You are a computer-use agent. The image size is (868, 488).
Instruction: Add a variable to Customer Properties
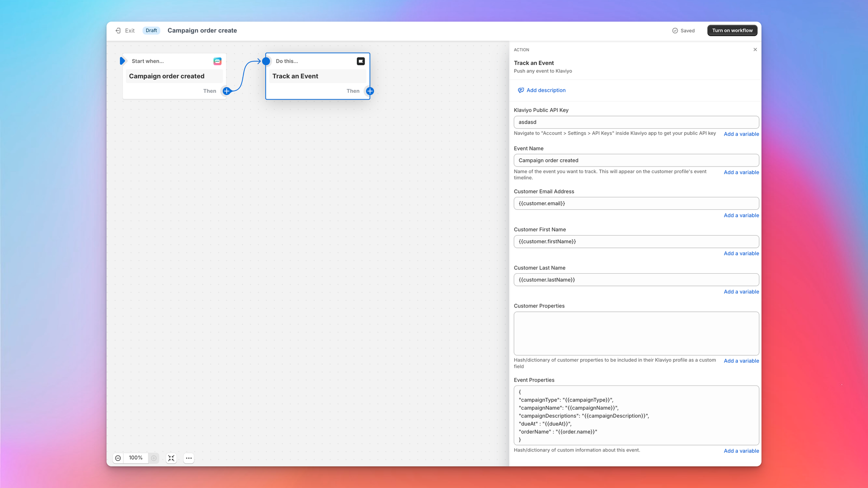pyautogui.click(x=741, y=361)
